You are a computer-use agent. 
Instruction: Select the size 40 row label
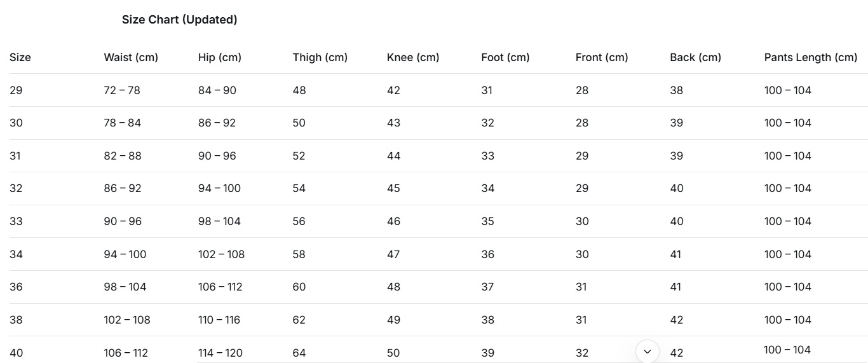point(16,353)
